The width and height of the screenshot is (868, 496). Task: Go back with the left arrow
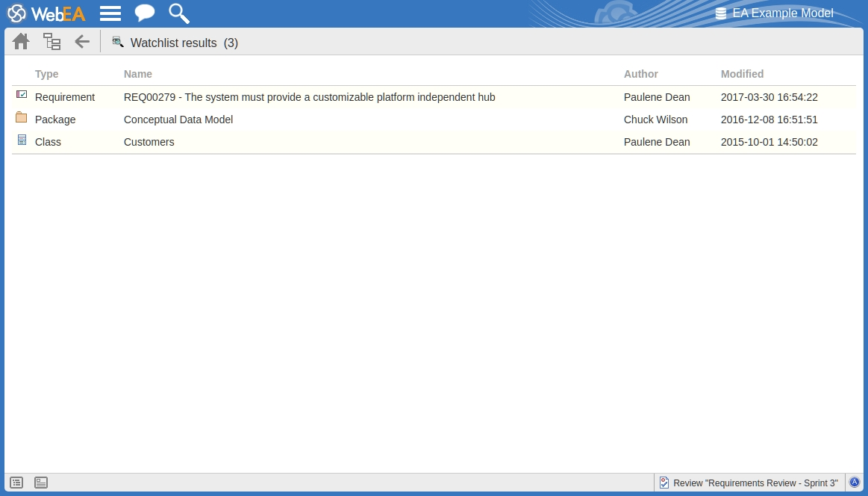82,42
